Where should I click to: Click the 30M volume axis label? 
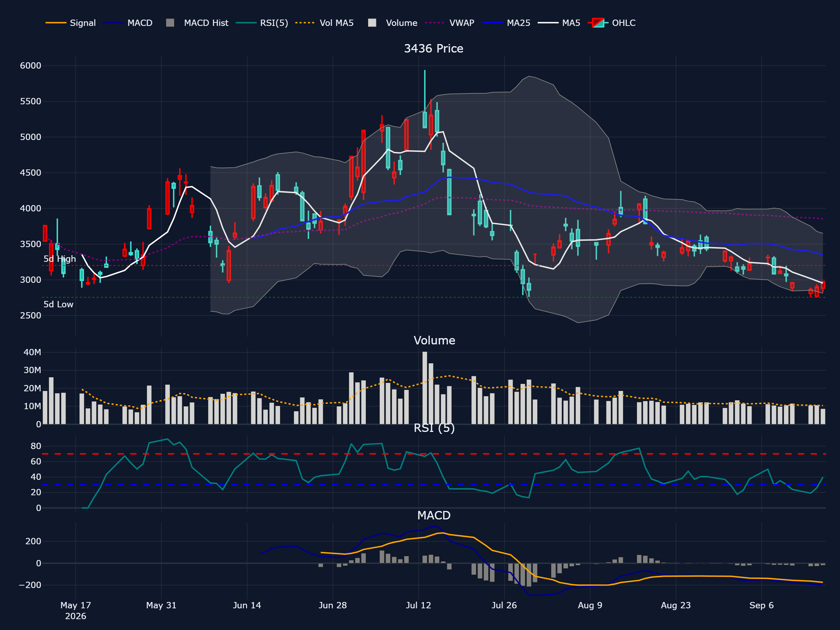tap(32, 370)
